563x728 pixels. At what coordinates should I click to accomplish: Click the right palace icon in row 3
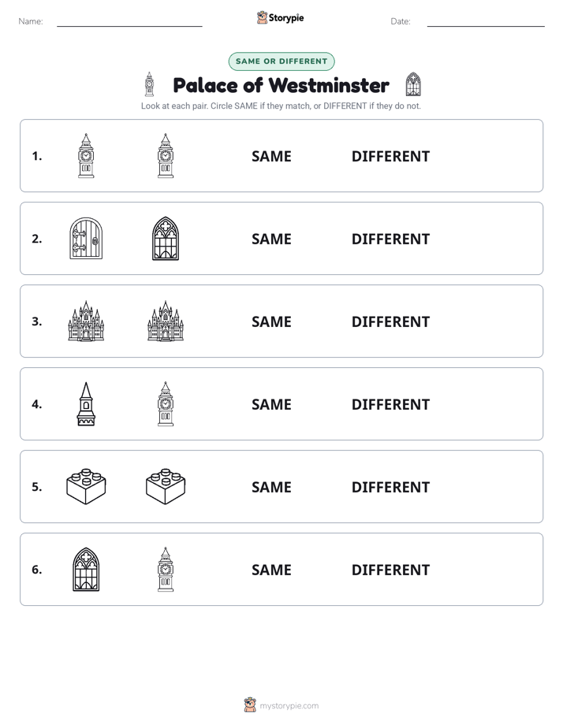click(166, 321)
